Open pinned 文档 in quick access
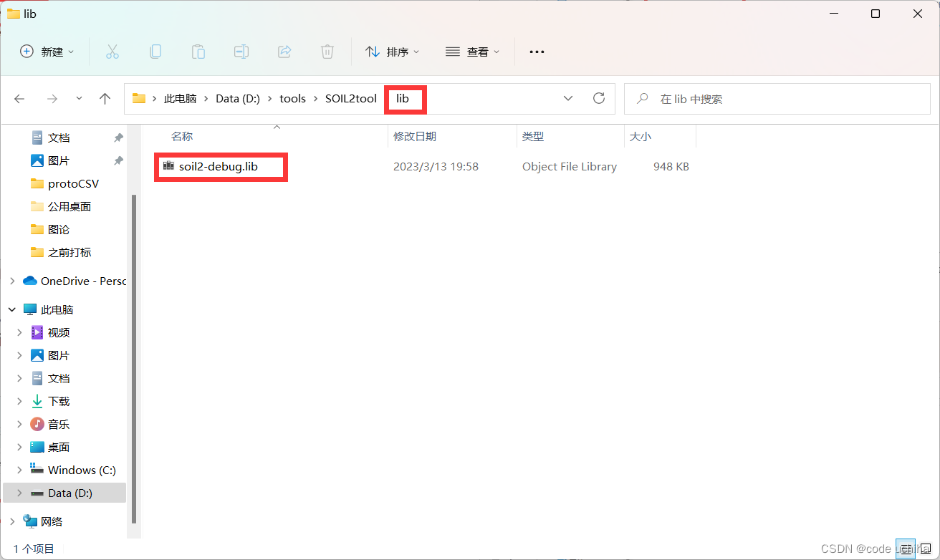The height and width of the screenshot is (560, 940). tap(59, 137)
